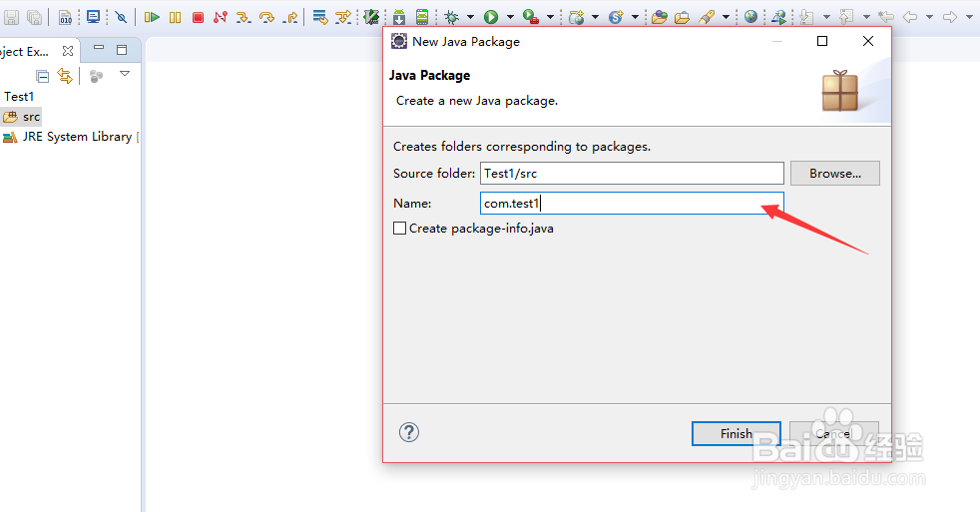This screenshot has height=512, width=980.
Task: Maximize the Project Explorer view
Action: click(x=122, y=49)
